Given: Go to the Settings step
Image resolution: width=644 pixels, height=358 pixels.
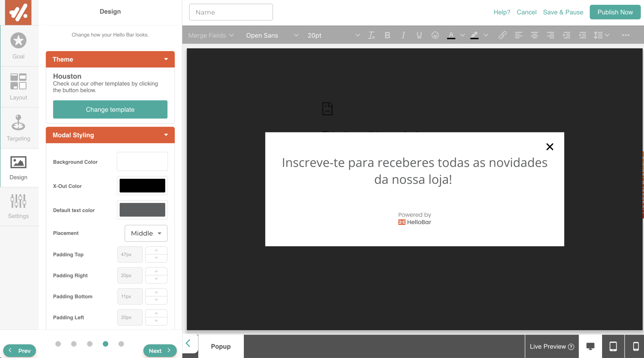Looking at the screenshot, I should click(18, 206).
